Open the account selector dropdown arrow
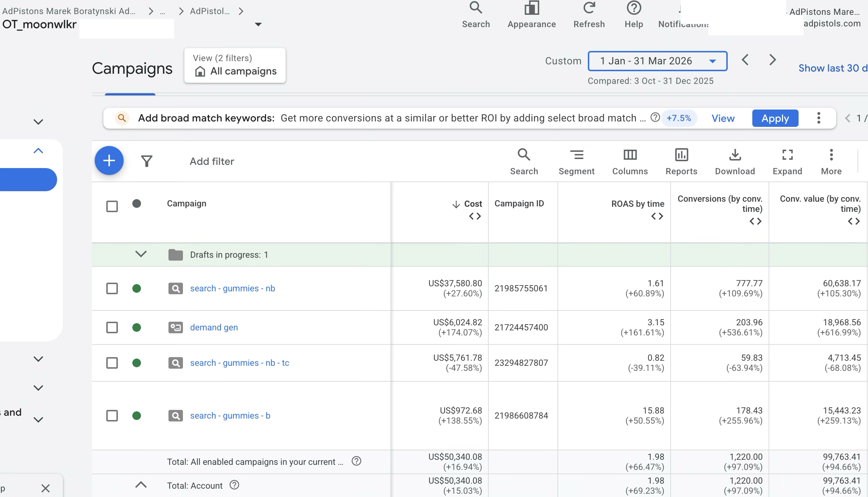 pyautogui.click(x=258, y=25)
